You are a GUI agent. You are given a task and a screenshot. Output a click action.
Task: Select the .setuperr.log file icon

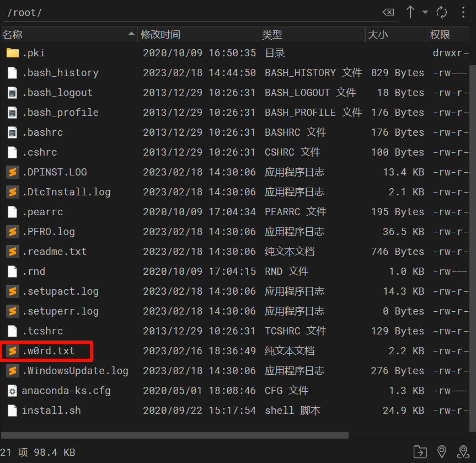(x=13, y=311)
